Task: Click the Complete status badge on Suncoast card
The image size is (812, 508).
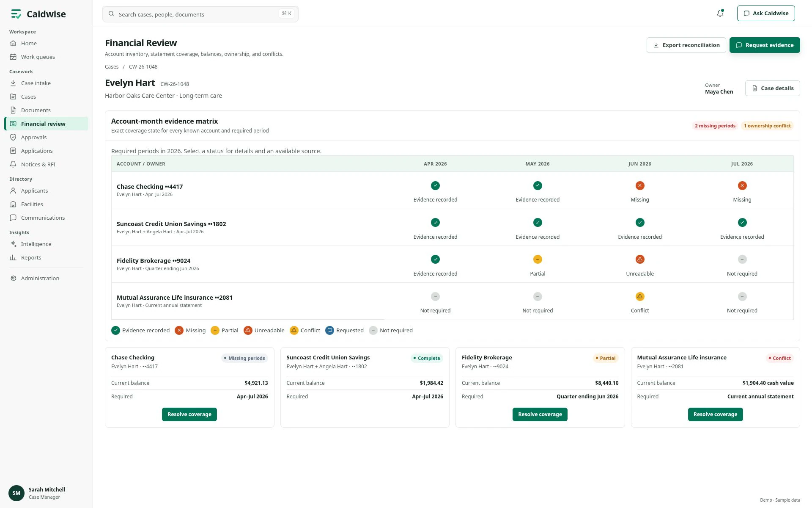Action: (x=427, y=358)
